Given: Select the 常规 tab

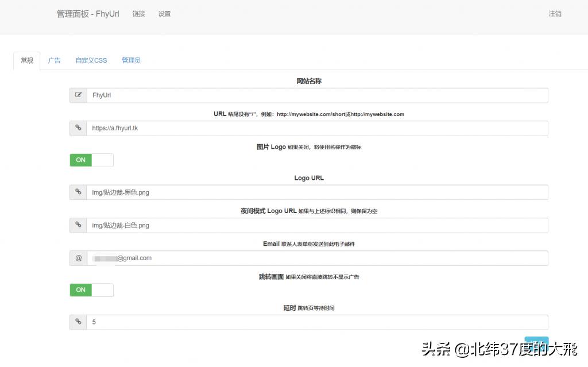Looking at the screenshot, I should [26, 60].
